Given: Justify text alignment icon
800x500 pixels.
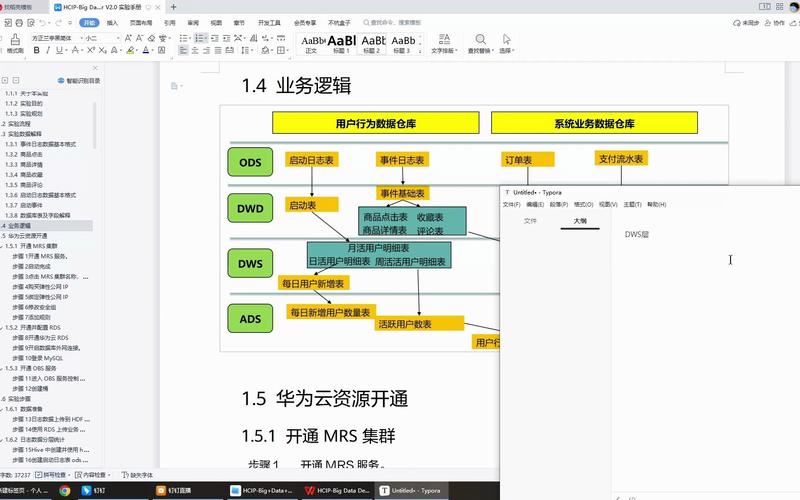Looking at the screenshot, I should point(218,50).
